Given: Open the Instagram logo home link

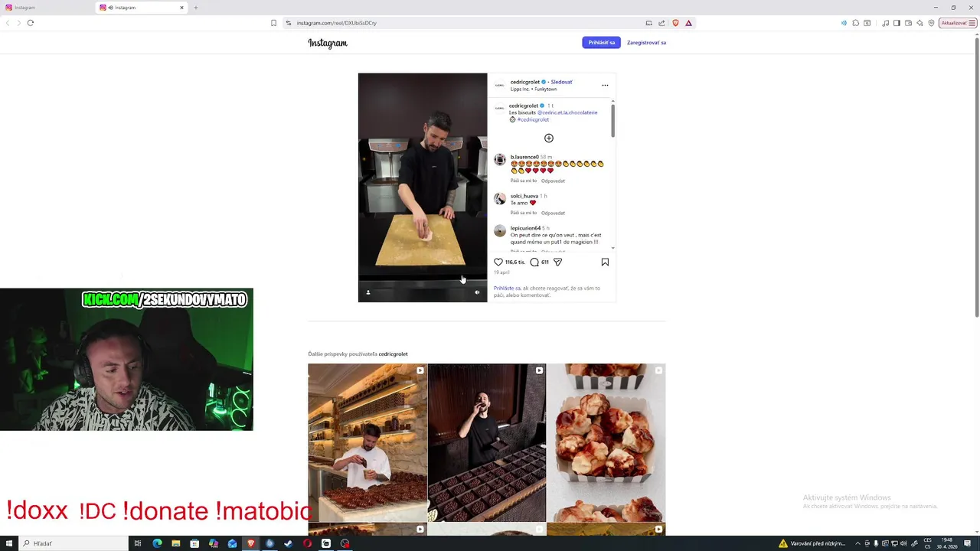Looking at the screenshot, I should point(328,43).
